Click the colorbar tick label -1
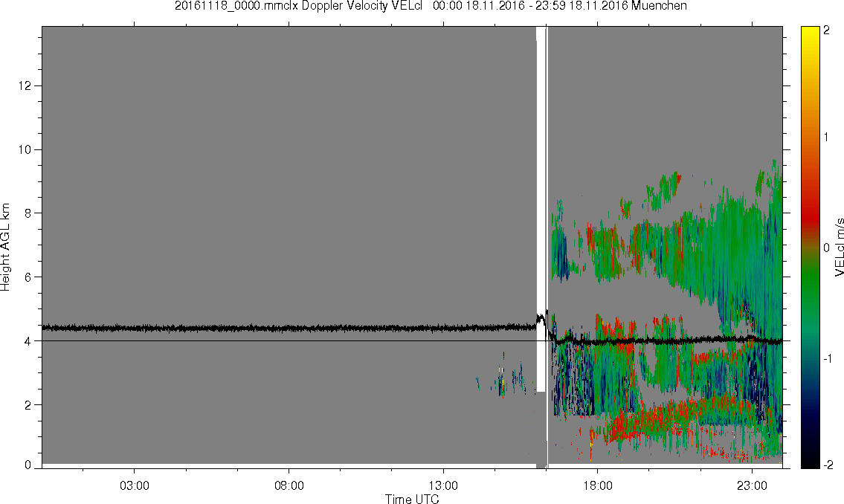844x504 pixels. tap(828, 359)
